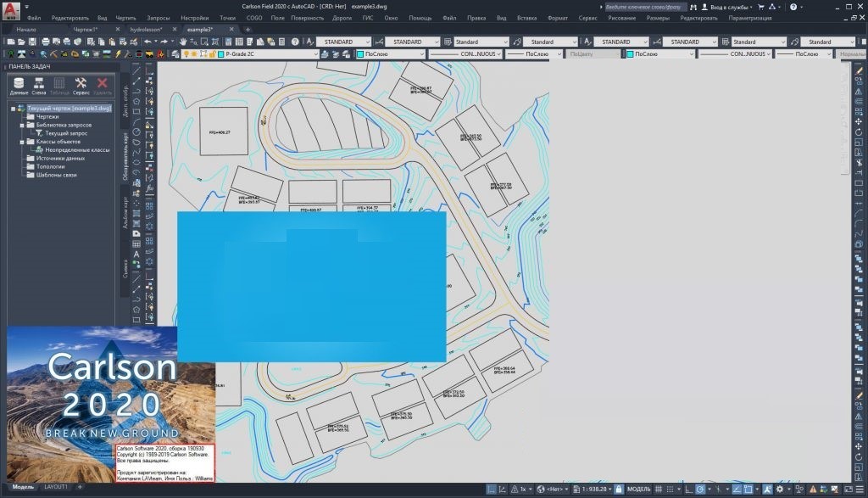Select Источники данных tree item
Viewport: 868px width, 498px height.
click(x=60, y=159)
